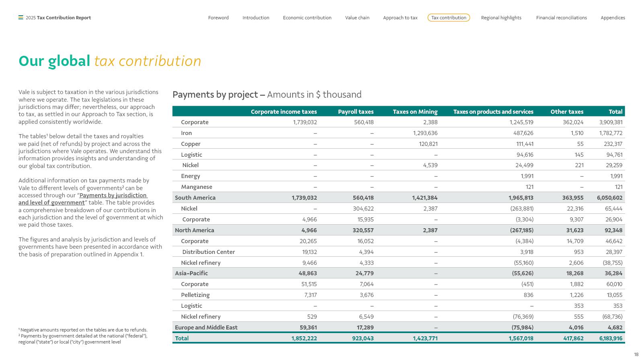This screenshot has height=362, width=644.
Task: Select the Distribution Center row label
Action: 209,252
